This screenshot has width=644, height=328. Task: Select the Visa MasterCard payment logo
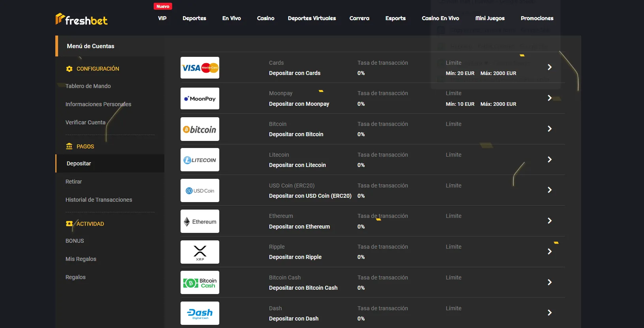[x=200, y=68]
